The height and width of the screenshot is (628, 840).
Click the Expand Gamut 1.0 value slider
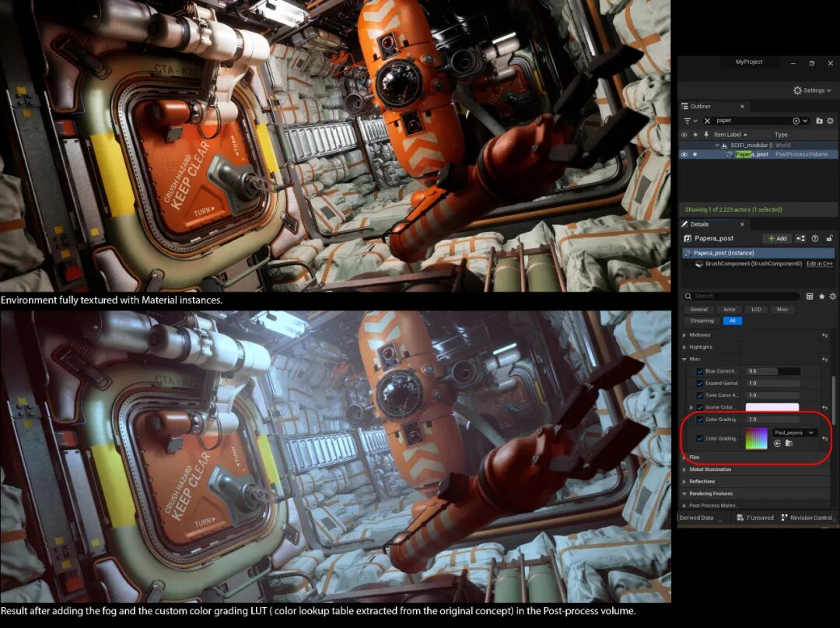tap(773, 383)
